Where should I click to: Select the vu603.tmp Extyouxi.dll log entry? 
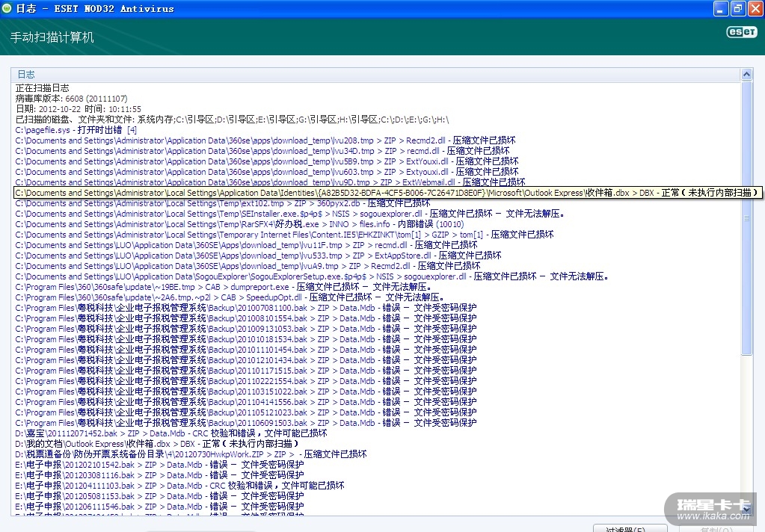(x=266, y=172)
